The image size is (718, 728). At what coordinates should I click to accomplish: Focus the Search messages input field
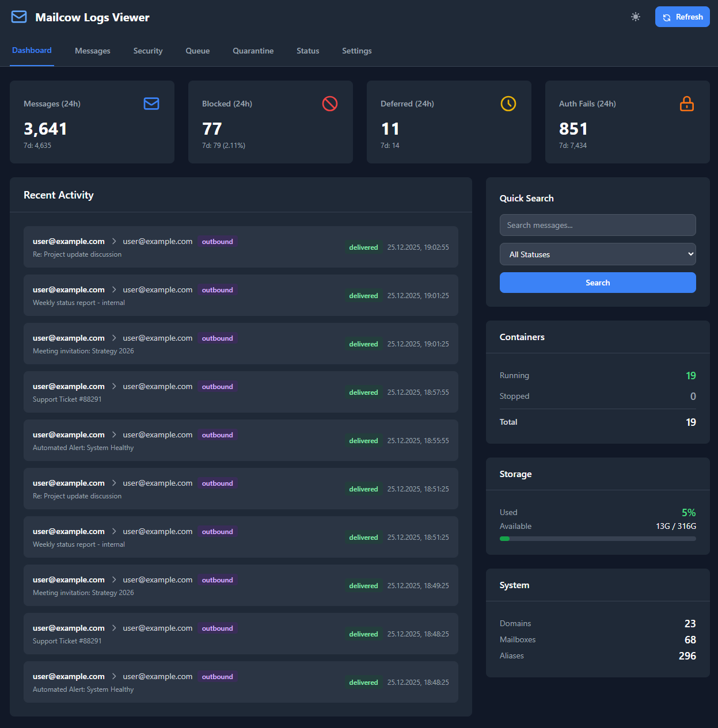[598, 225]
